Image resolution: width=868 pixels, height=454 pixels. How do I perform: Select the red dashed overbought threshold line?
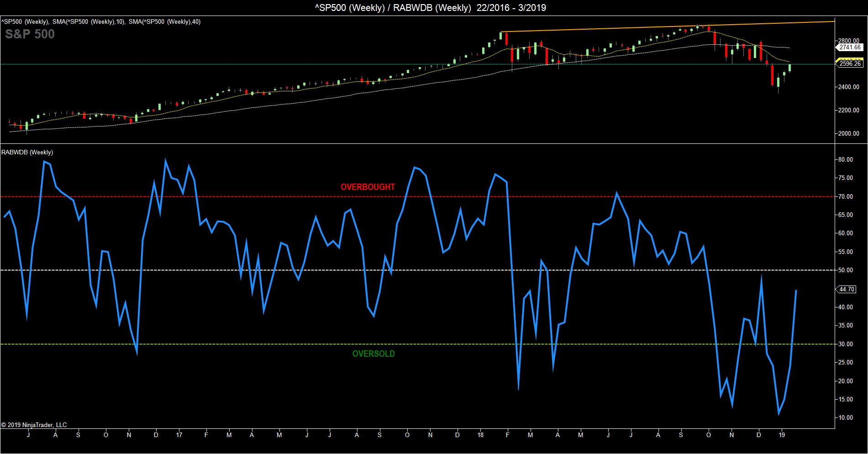417,196
